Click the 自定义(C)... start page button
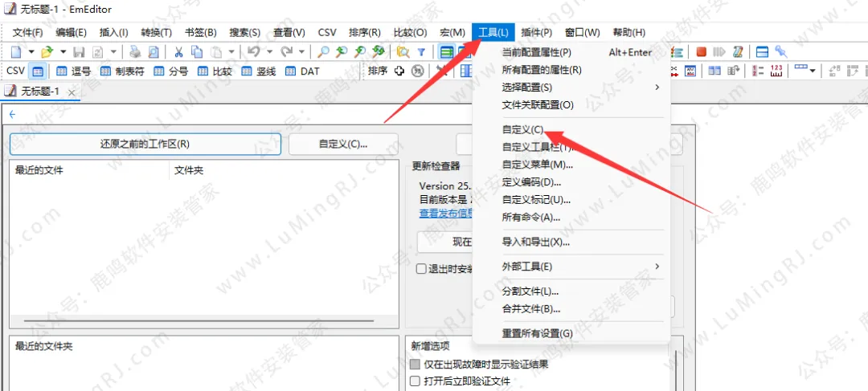Viewport: 868px width, 391px height. click(343, 145)
